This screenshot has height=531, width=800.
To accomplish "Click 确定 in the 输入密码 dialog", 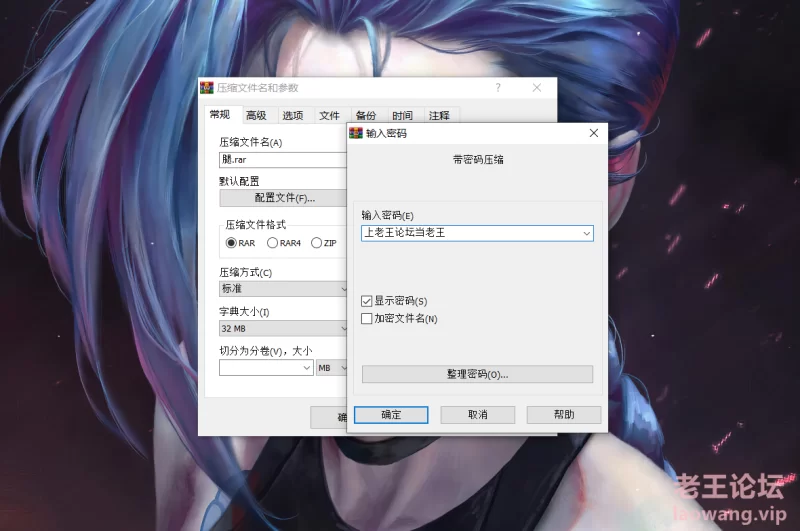I will click(391, 415).
